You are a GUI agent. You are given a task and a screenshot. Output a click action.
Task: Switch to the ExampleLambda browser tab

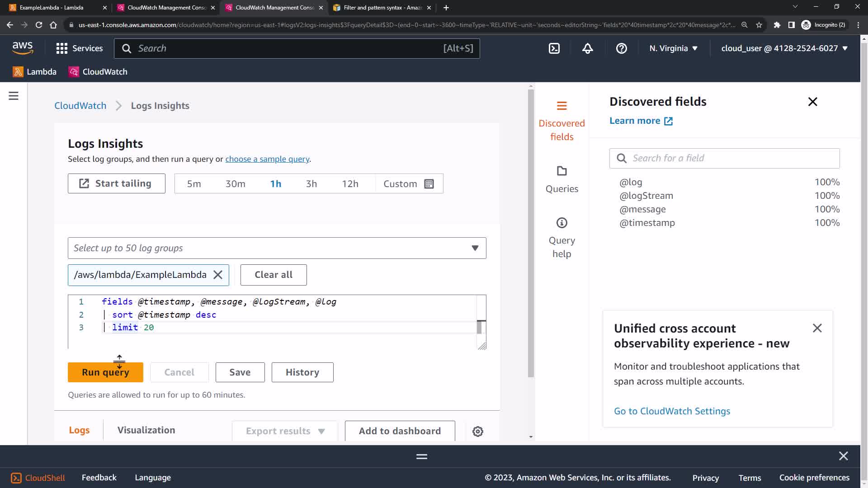click(51, 8)
